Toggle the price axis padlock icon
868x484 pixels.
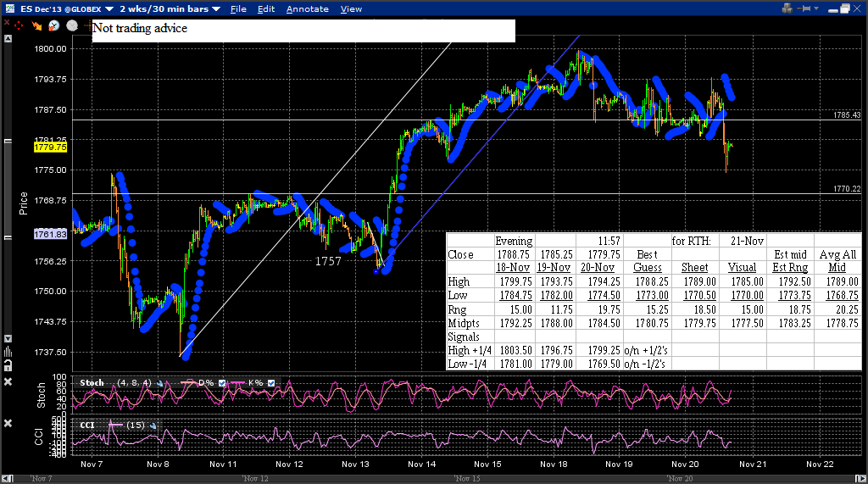(x=8, y=365)
